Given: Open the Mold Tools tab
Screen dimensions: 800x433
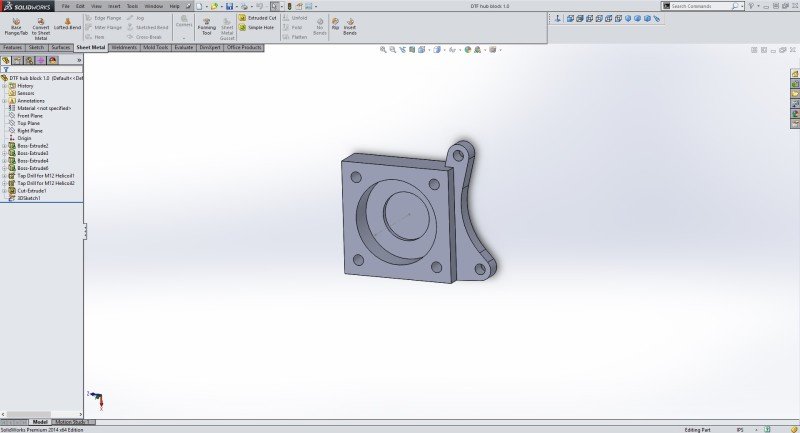Looking at the screenshot, I should 156,47.
